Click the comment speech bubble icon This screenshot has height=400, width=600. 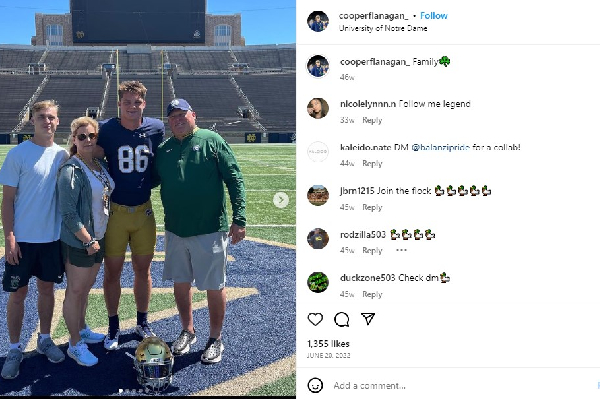(x=342, y=319)
